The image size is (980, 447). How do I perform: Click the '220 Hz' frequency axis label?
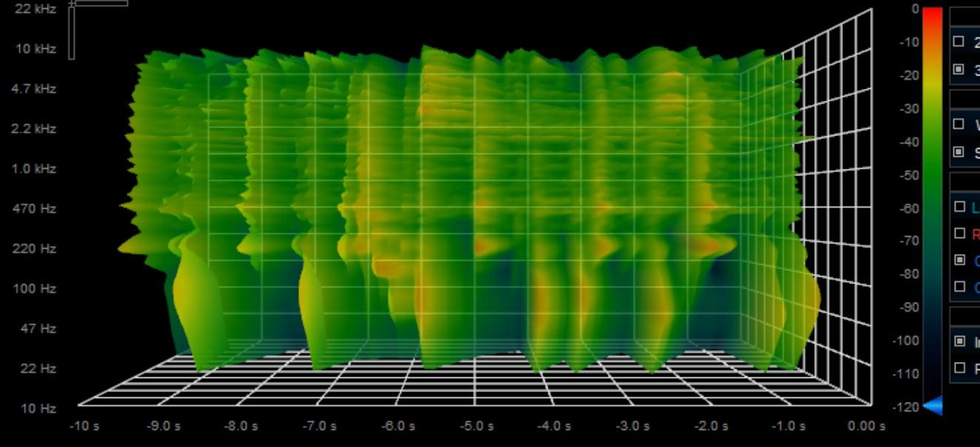[34, 249]
